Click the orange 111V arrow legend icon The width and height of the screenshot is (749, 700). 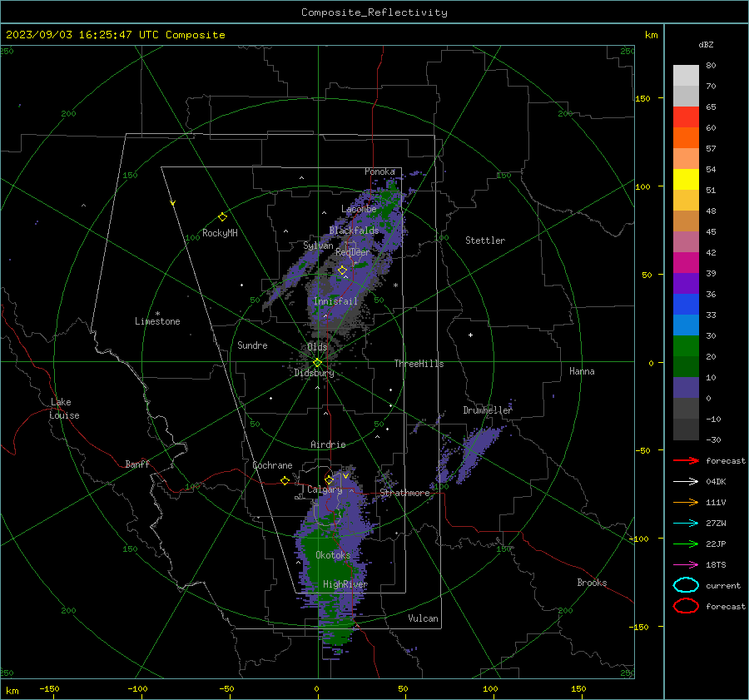[686, 502]
